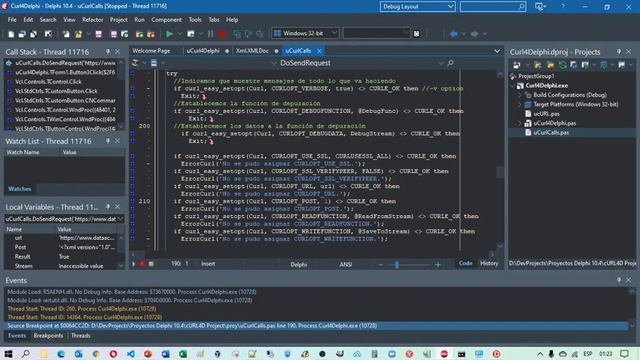Image resolution: width=640 pixels, height=360 pixels.
Task: Select the Source Breakpoint event line
Action: coord(316,326)
